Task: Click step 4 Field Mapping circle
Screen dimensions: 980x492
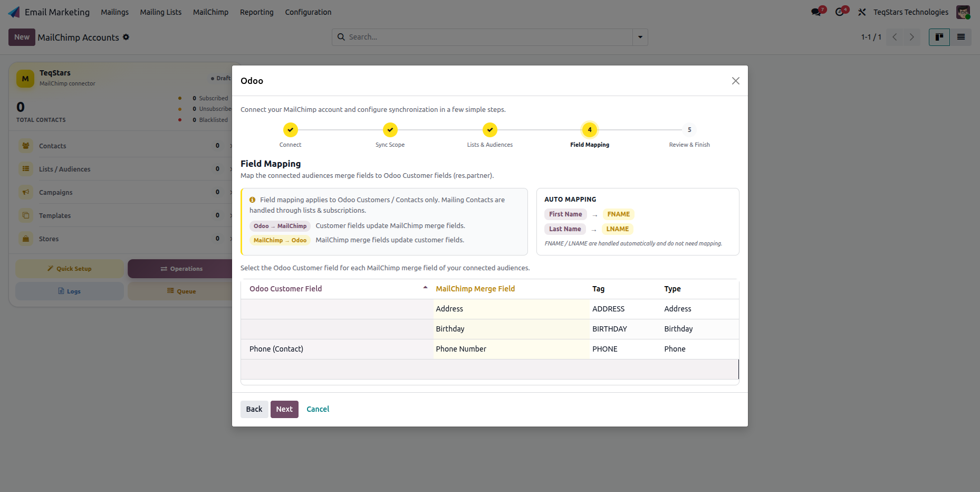Action: coord(590,130)
